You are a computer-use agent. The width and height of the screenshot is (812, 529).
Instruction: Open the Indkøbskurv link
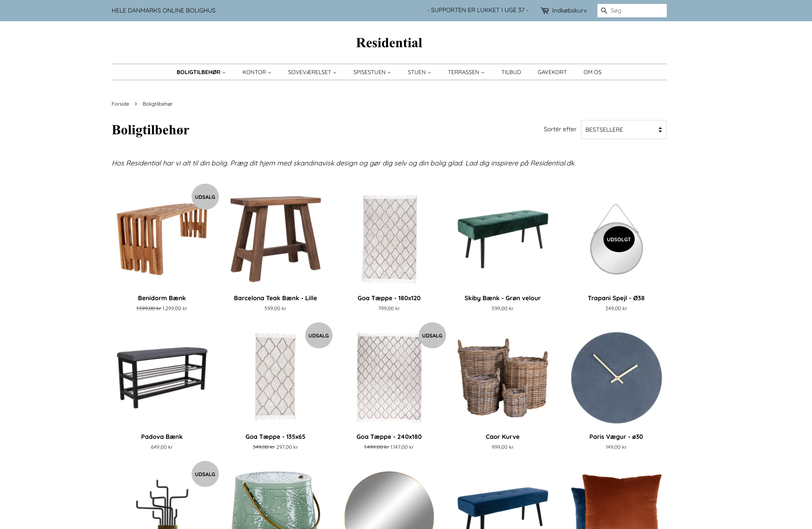(x=569, y=10)
